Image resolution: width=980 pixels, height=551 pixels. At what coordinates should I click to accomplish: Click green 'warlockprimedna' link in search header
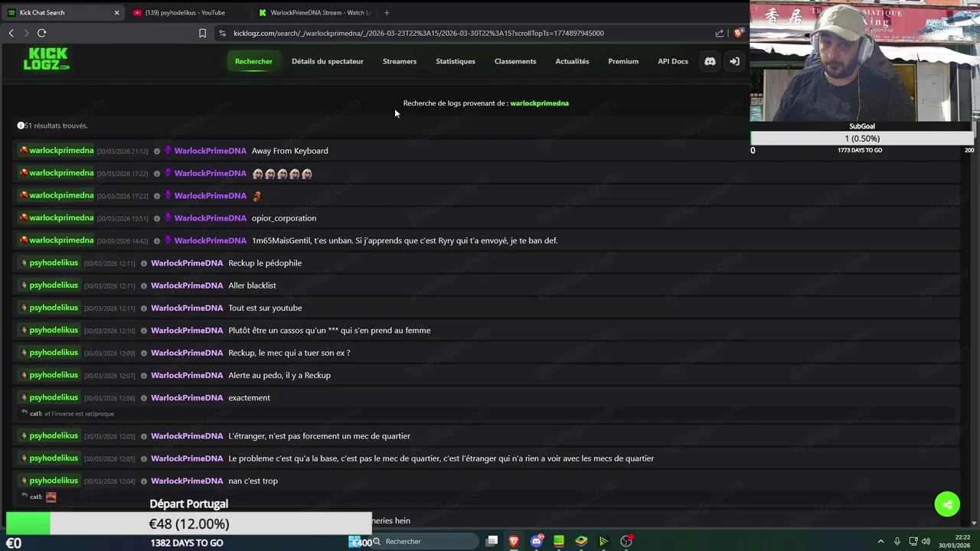[x=539, y=103]
